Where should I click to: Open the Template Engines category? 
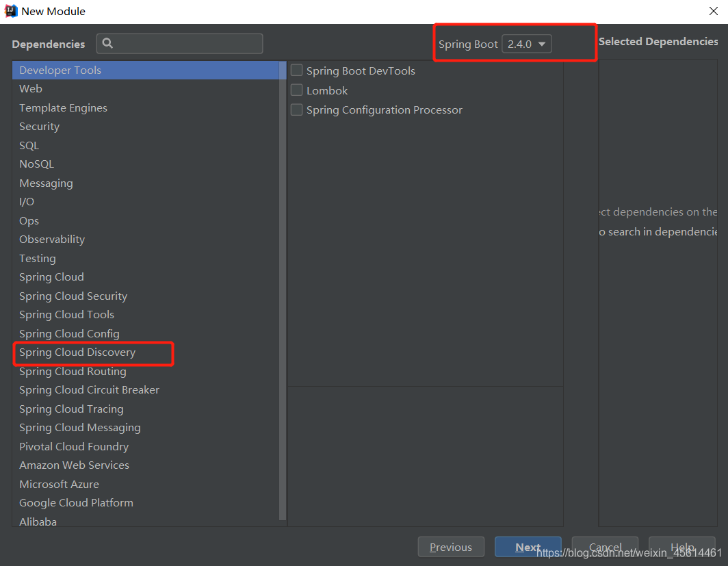pos(146,107)
